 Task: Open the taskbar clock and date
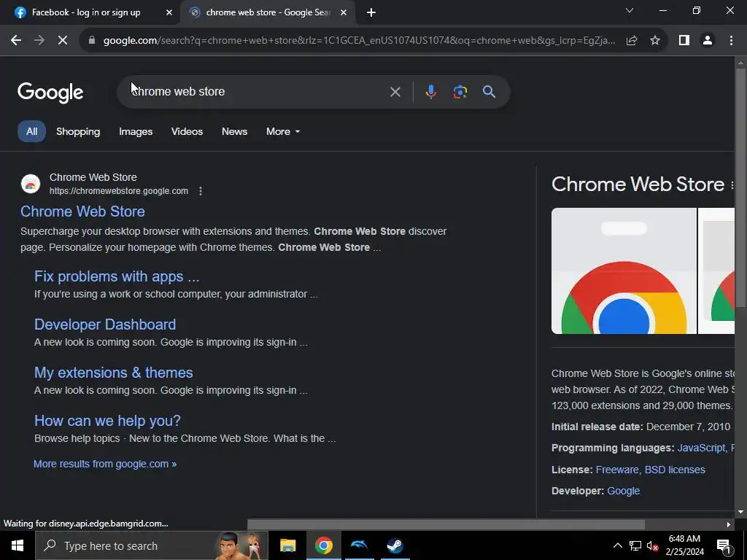pyautogui.click(x=684, y=545)
